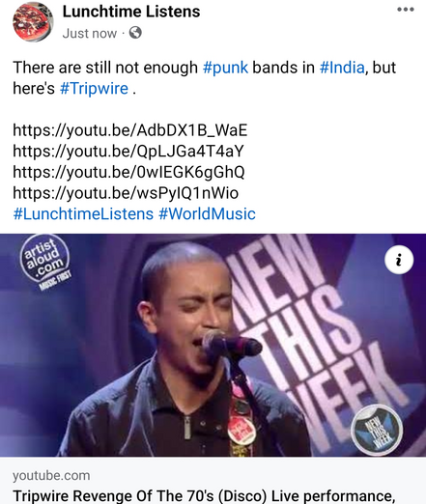Click the New This Week round badge

click(377, 430)
